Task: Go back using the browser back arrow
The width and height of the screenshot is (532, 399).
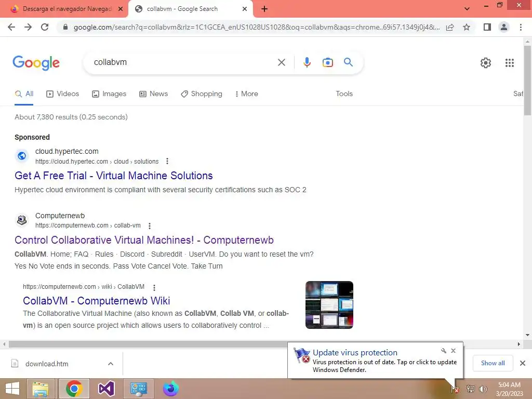Action: (x=11, y=27)
